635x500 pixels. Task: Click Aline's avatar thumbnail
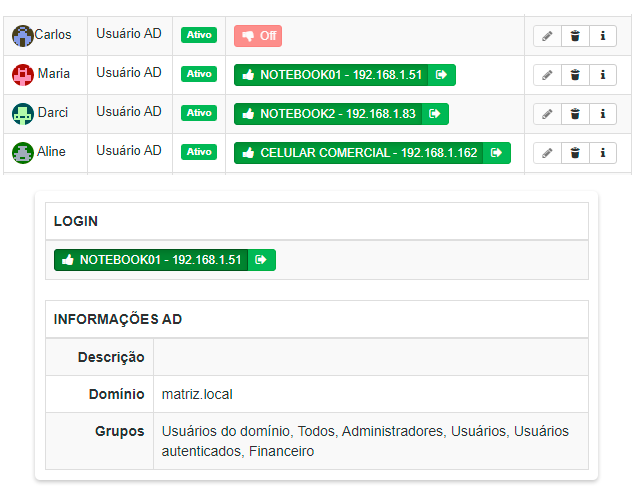coord(23,153)
